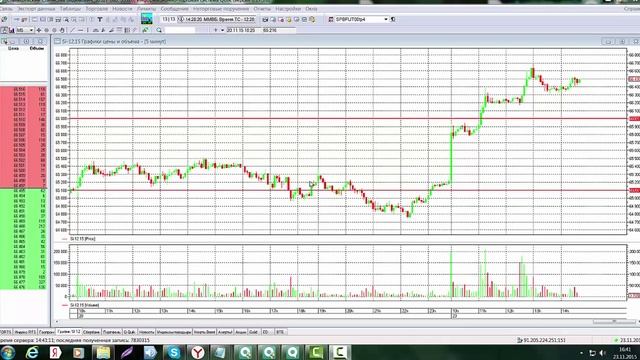Switch to the Новости tab
The height and width of the screenshot is (360, 640).
pos(146,332)
